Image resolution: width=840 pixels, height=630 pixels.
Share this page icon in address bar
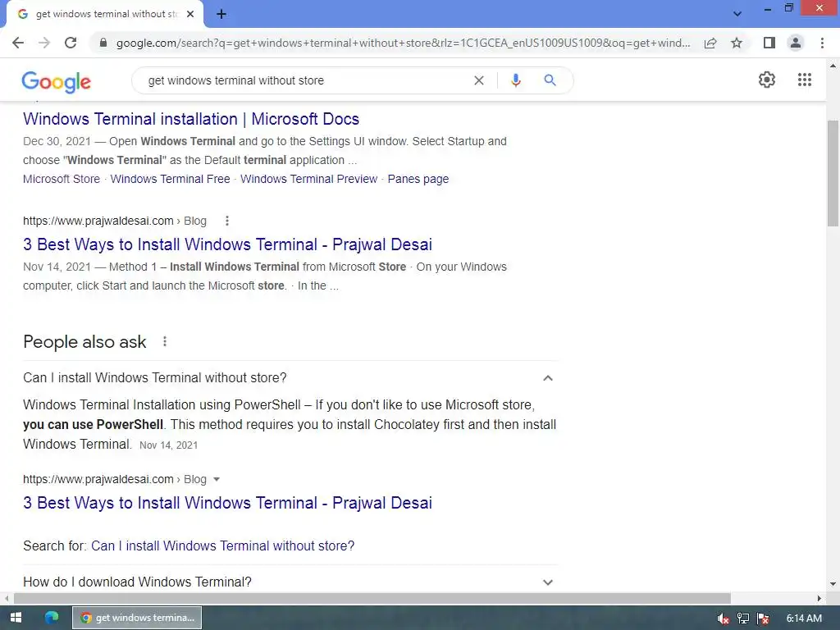(710, 43)
